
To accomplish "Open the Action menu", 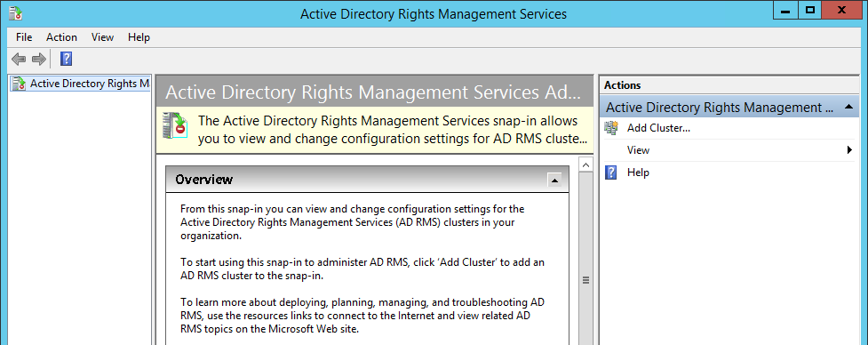I will click(x=61, y=37).
